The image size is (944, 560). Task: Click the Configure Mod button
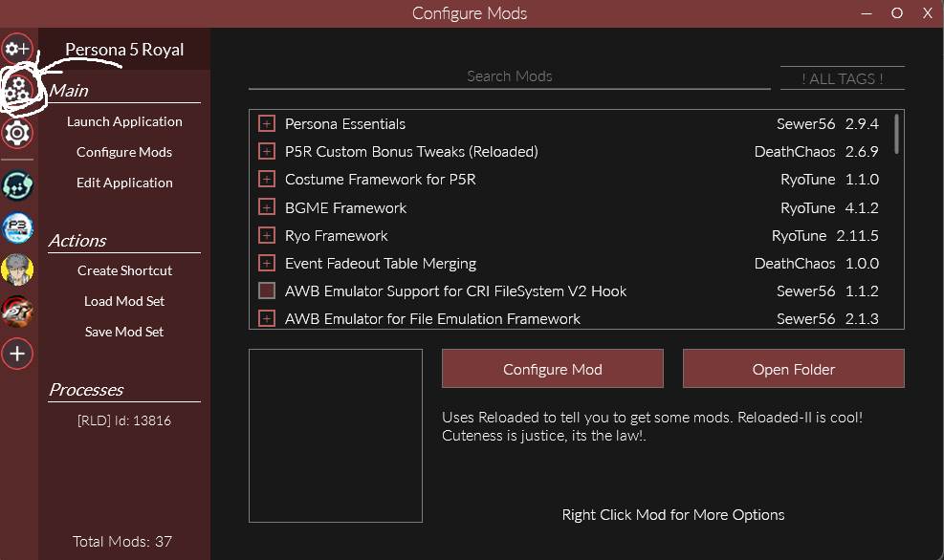[553, 369]
